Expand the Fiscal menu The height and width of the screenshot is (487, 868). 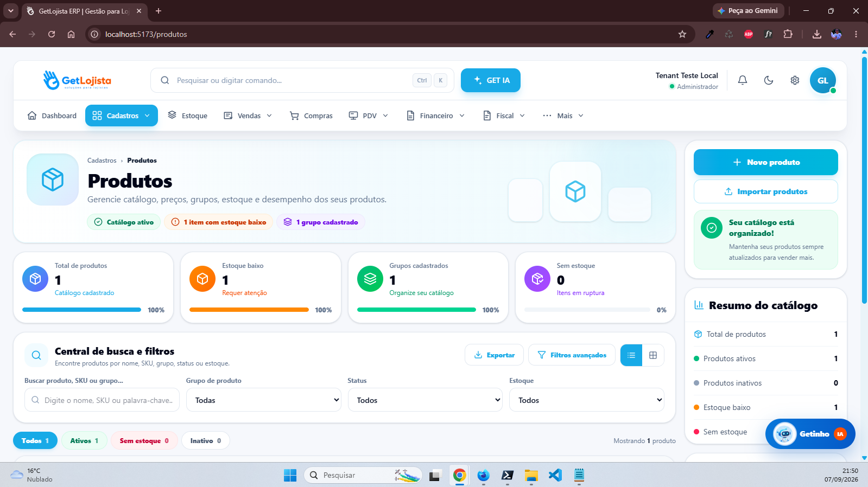504,116
